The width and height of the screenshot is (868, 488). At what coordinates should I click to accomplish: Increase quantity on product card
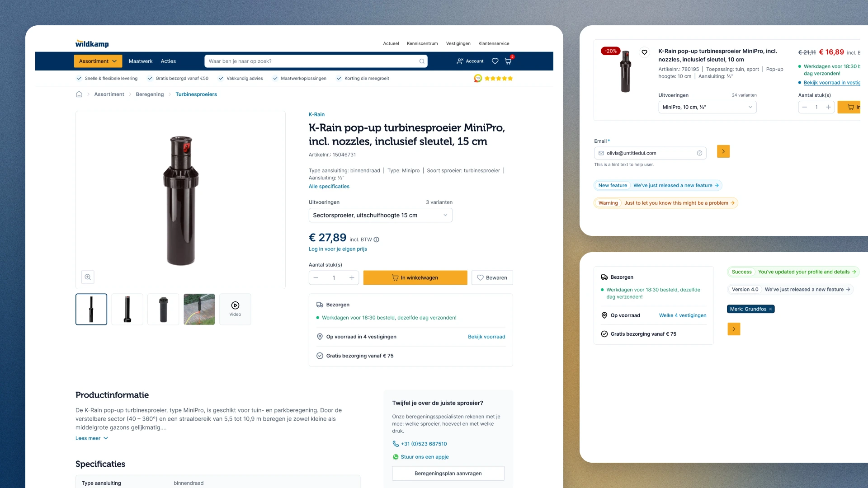click(828, 107)
